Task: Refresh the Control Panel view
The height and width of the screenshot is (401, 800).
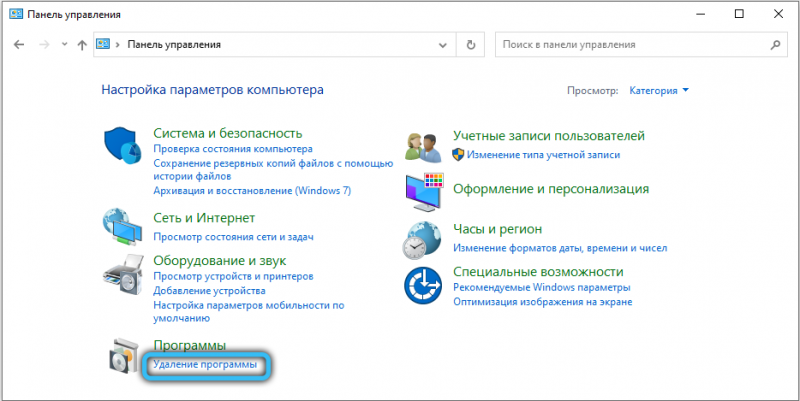Action: 471,45
